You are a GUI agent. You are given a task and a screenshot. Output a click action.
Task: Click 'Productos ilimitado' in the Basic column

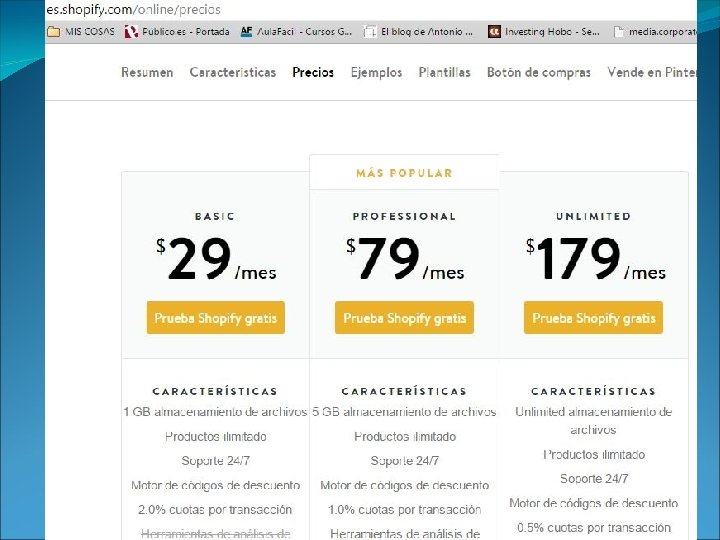pyautogui.click(x=215, y=436)
